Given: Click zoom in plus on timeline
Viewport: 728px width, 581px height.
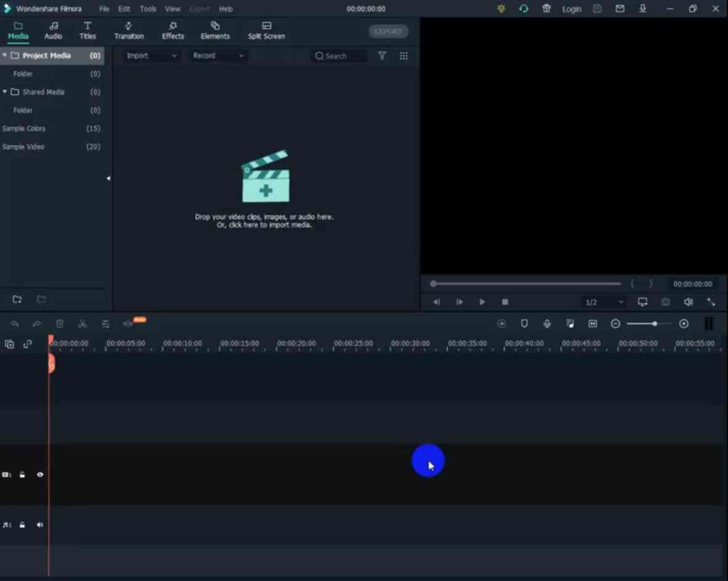Looking at the screenshot, I should [683, 324].
